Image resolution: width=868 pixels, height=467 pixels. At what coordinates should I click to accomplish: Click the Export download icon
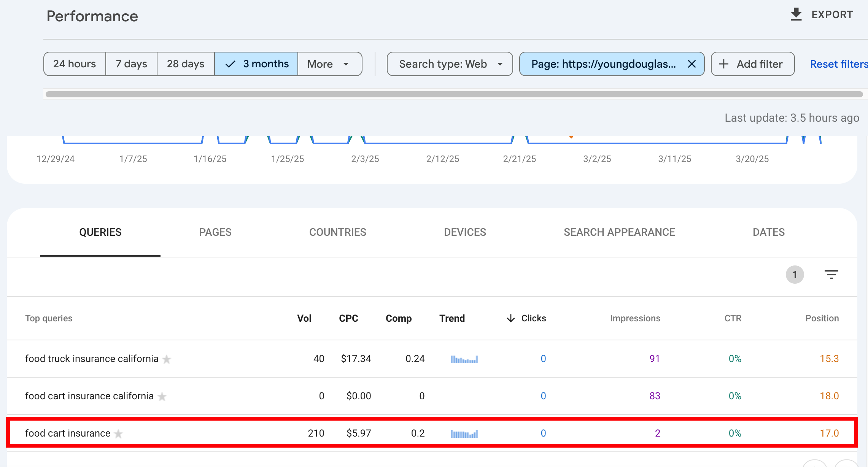coord(796,14)
